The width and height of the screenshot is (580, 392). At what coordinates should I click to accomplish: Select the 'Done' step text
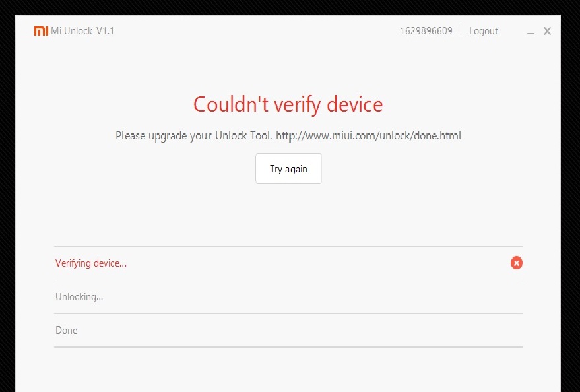(66, 330)
